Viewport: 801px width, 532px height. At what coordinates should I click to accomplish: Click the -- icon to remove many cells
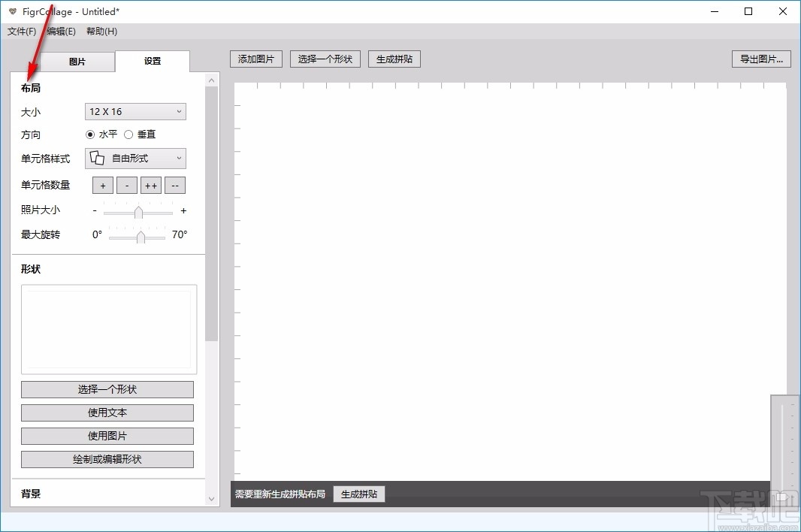(174, 185)
